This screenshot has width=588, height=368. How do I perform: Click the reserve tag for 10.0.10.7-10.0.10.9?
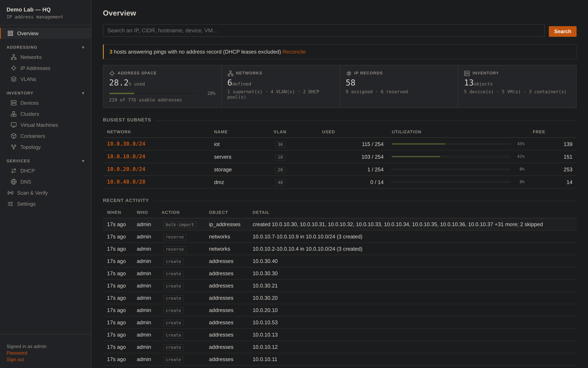[175, 237]
